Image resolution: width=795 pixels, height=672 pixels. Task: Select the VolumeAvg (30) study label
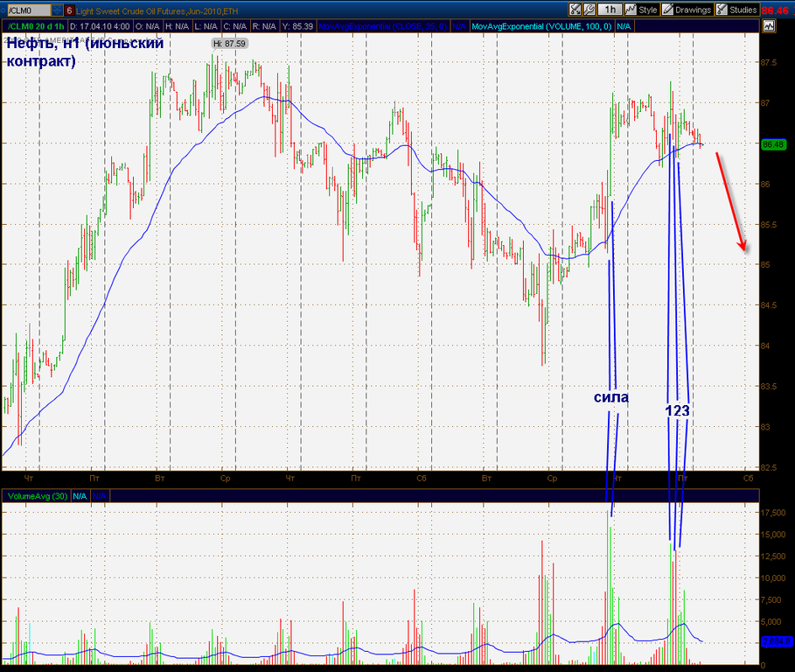37,496
